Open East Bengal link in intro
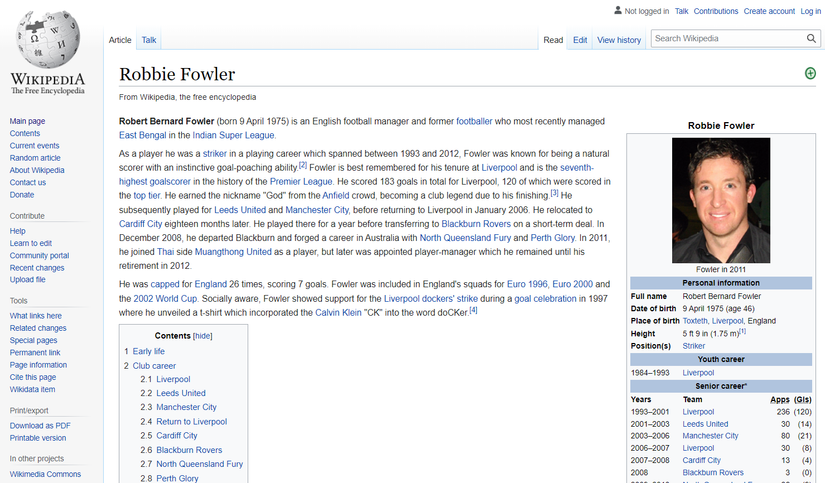This screenshot has height=483, width=825. coord(143,135)
